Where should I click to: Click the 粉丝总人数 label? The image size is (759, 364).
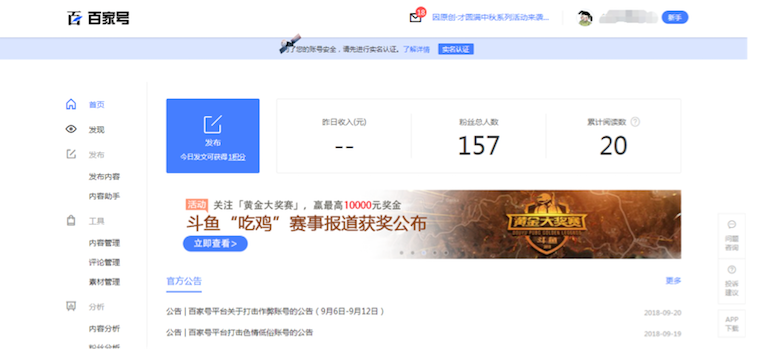click(x=479, y=122)
